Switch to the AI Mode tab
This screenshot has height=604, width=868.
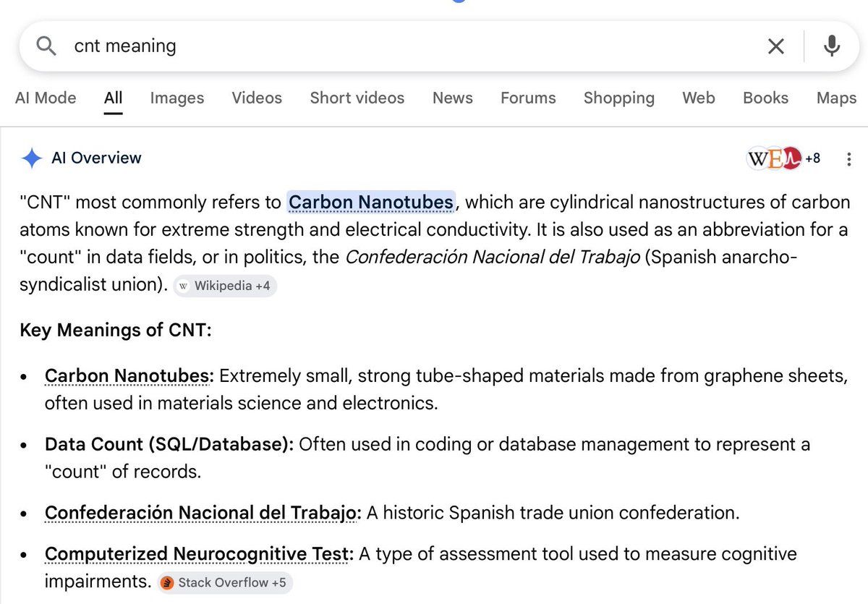click(46, 98)
